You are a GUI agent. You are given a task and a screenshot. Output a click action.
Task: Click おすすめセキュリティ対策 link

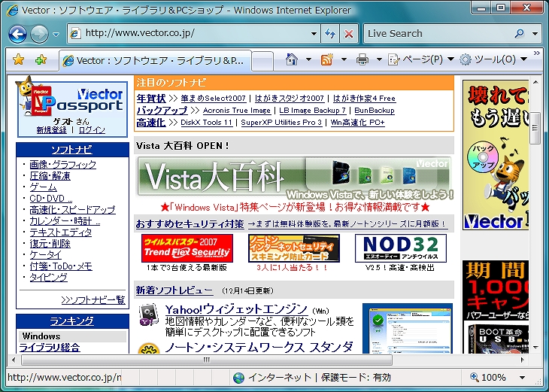click(x=190, y=224)
